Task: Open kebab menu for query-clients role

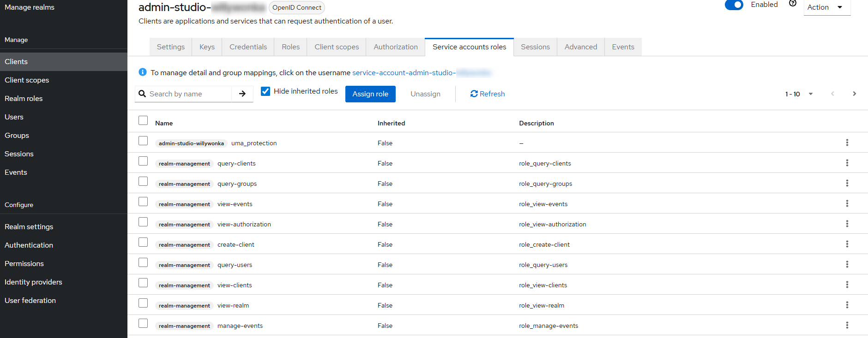Action: [847, 163]
